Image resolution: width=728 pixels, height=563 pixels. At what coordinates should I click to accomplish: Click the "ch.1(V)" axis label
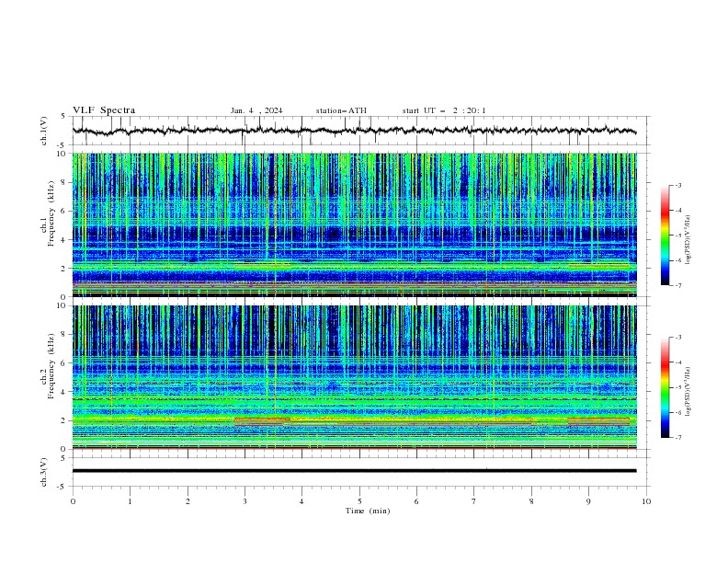tap(44, 131)
